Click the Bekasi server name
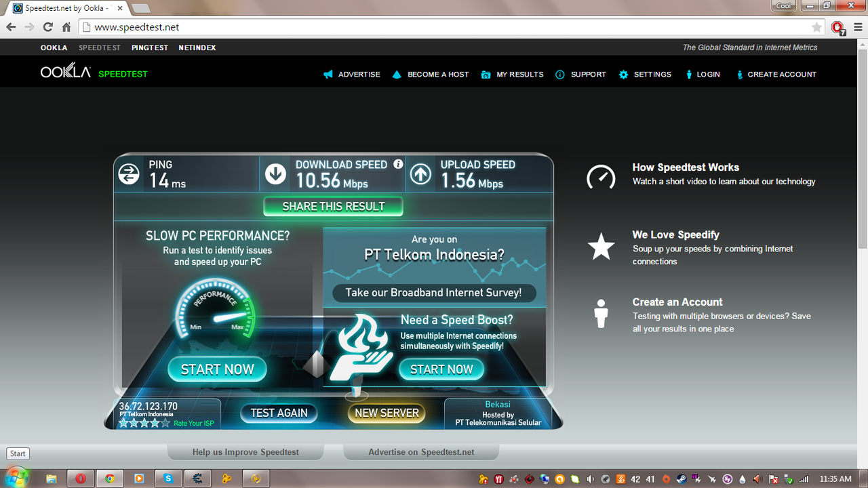Screen dimensions: 868x488 (x=498, y=405)
